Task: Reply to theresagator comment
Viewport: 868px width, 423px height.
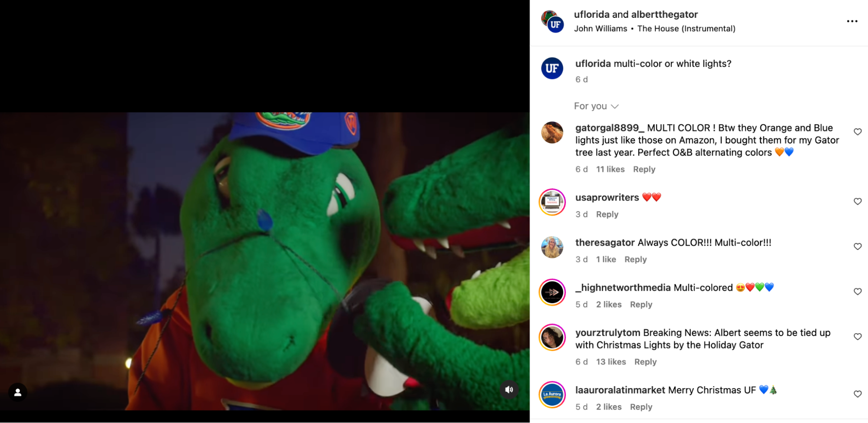Action: click(x=635, y=259)
